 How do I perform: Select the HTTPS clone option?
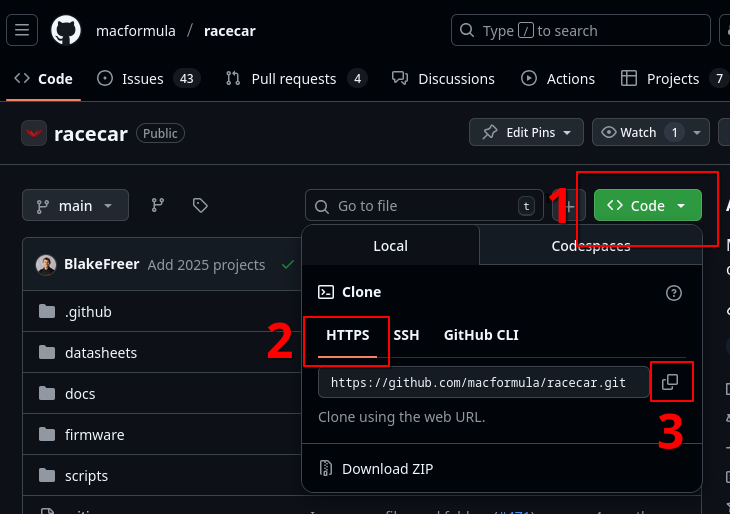[x=347, y=335]
